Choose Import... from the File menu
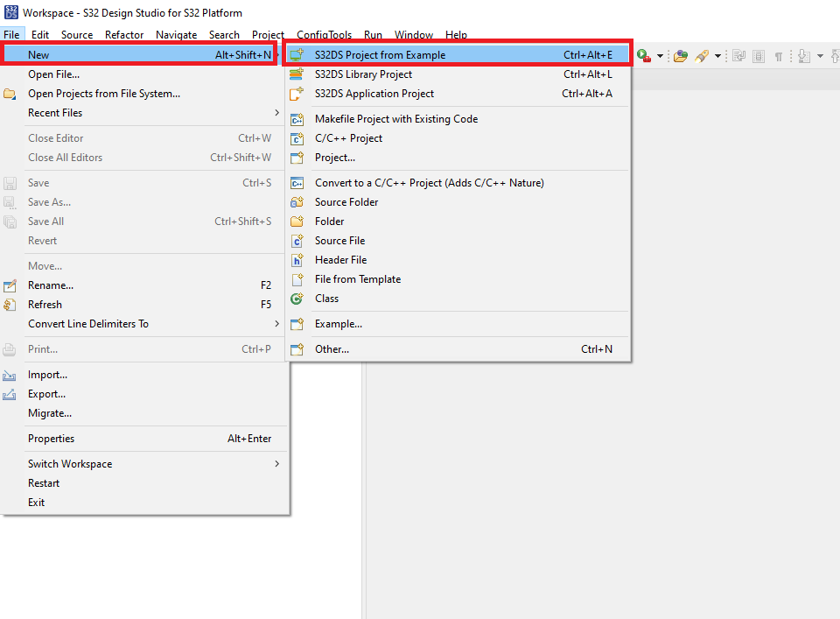This screenshot has height=619, width=840. click(x=47, y=375)
